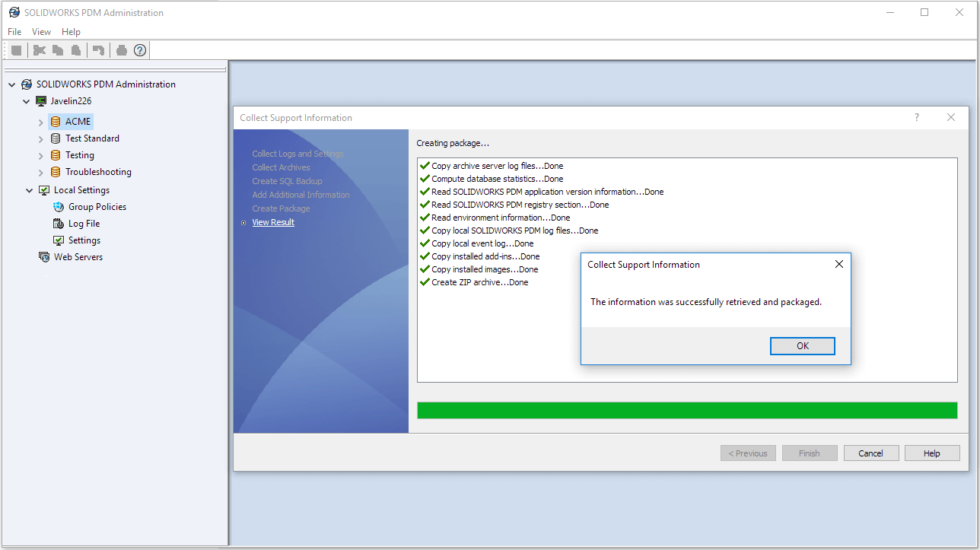Click the Collect Logs and Settings step
Image resolution: width=980 pixels, height=550 pixels.
click(298, 154)
